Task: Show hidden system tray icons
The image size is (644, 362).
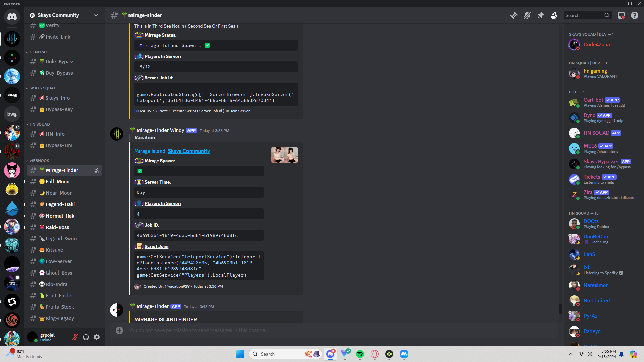Action: pos(570,354)
